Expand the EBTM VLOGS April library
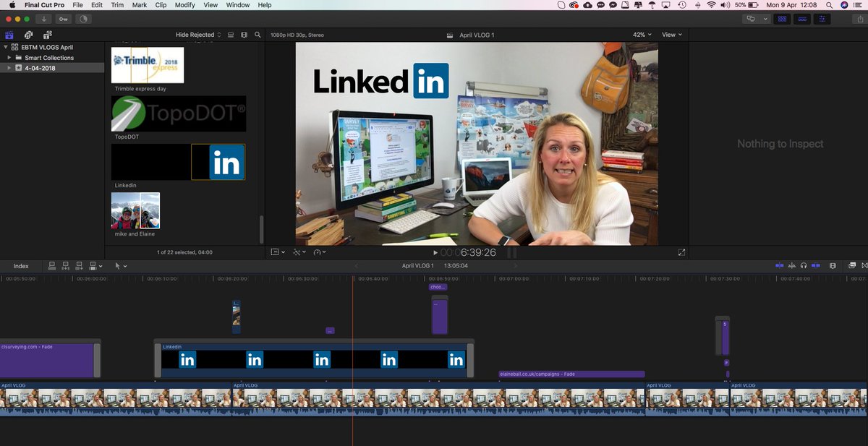Screen dimensions: 868x446 coord(7,47)
